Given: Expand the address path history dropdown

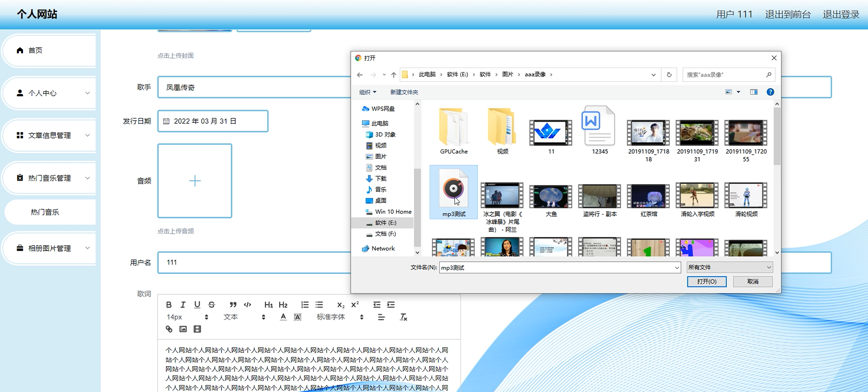Looking at the screenshot, I should click(x=653, y=75).
